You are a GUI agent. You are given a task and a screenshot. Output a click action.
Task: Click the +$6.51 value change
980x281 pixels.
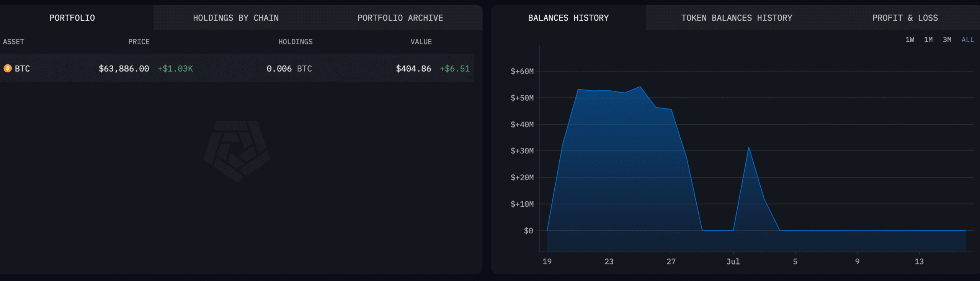455,69
